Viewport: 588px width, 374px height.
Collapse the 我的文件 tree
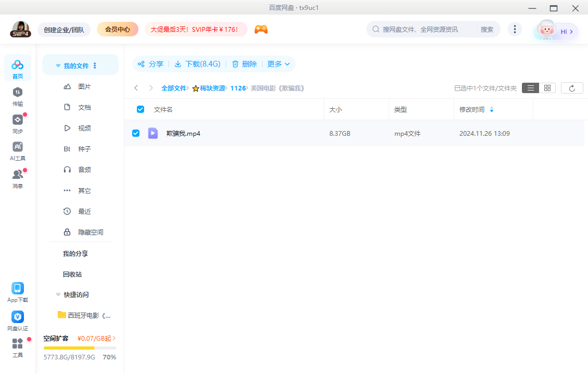58,66
